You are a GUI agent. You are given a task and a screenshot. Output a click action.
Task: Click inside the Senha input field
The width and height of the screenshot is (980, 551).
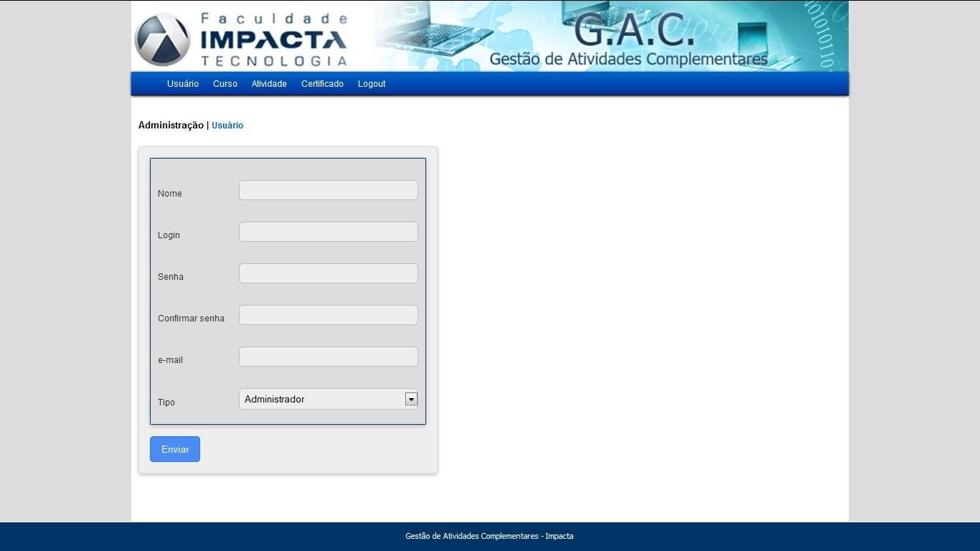[328, 273]
